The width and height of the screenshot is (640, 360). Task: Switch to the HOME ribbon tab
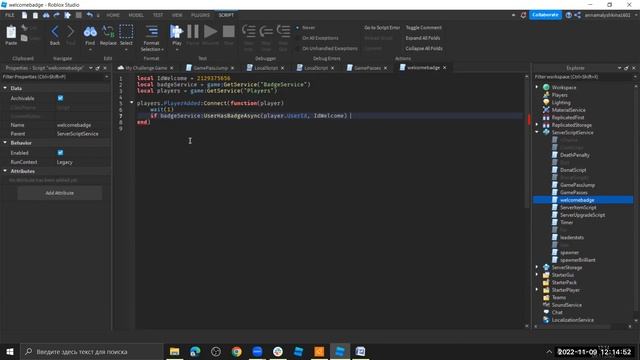[113, 15]
